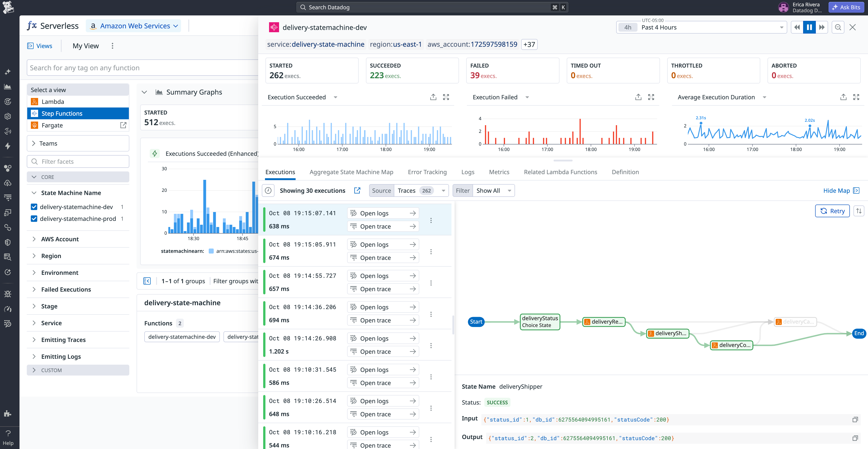Step time range backward

coord(797,27)
